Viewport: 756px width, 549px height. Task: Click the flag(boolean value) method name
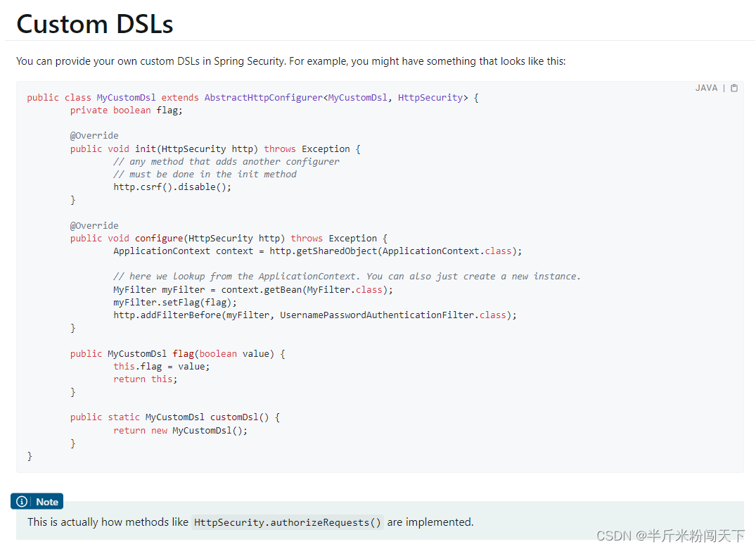[x=184, y=353]
